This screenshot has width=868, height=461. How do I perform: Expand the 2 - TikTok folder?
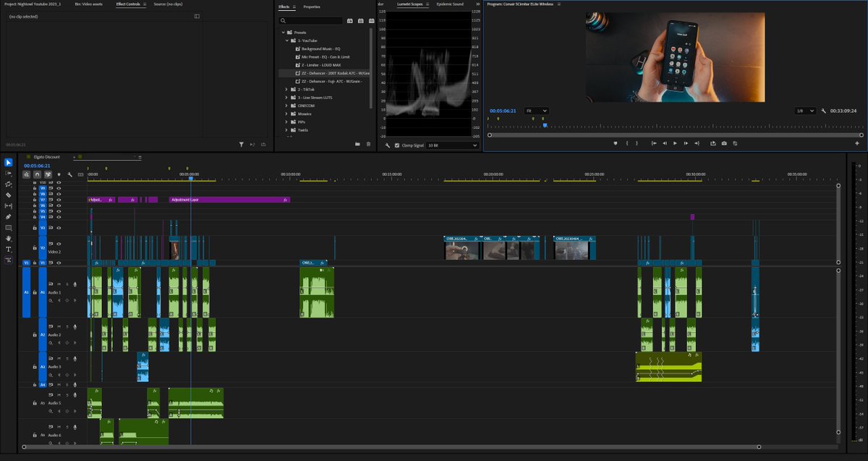point(286,89)
